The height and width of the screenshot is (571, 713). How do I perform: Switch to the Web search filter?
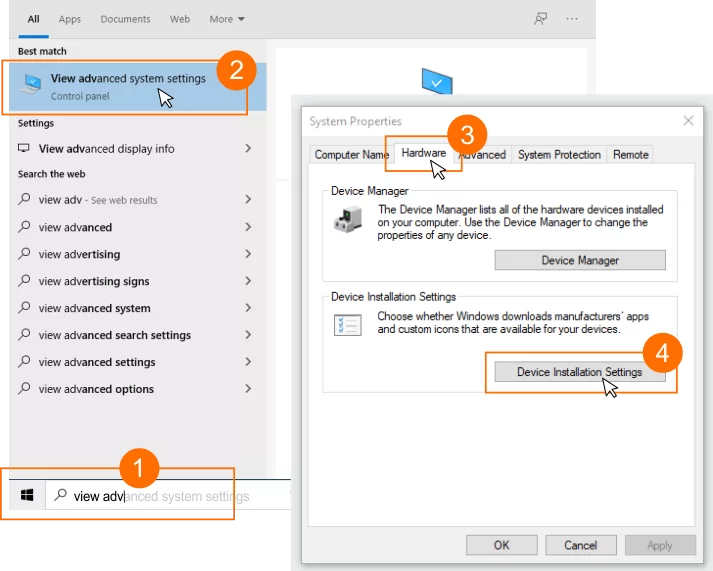coord(180,19)
